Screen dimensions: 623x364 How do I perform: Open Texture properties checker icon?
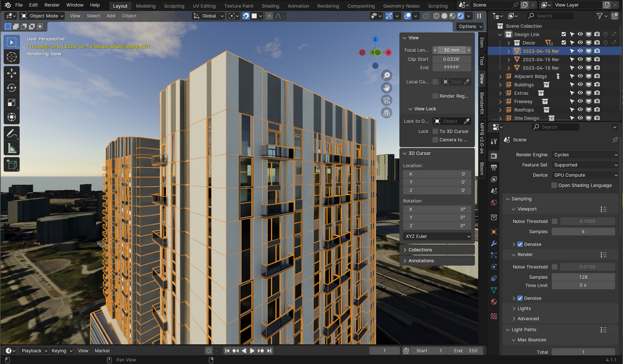pos(494,316)
